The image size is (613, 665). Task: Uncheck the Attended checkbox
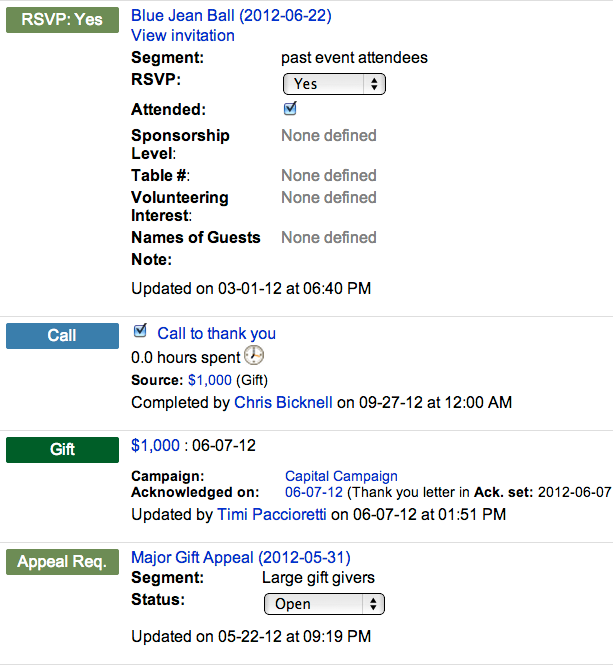[290, 109]
